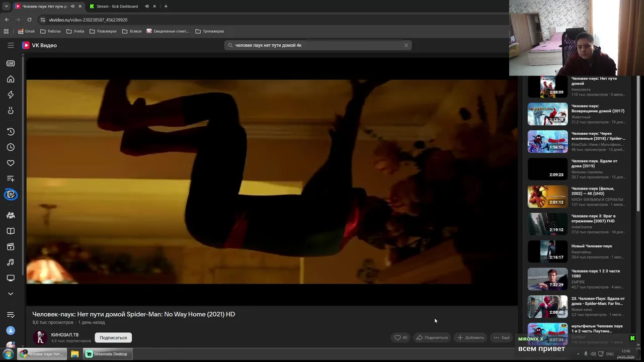
Task: Click the taskbar volume icon
Action: (x=593, y=354)
